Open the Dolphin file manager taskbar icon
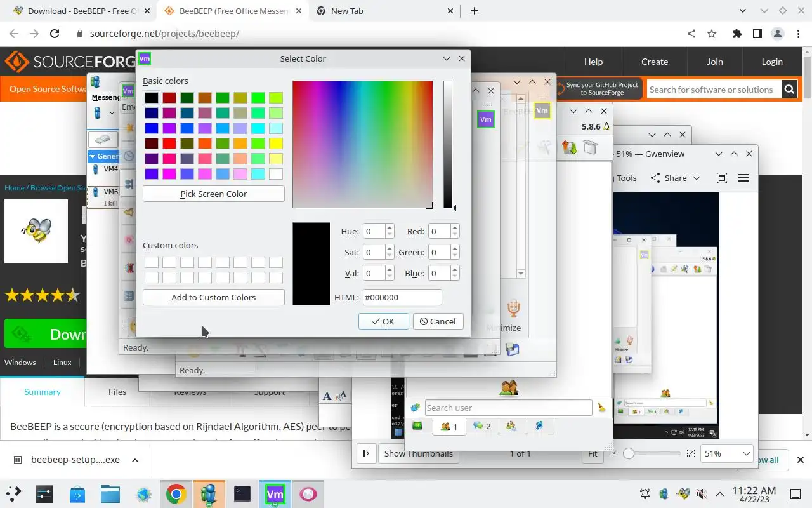This screenshot has height=508, width=812. (110, 493)
